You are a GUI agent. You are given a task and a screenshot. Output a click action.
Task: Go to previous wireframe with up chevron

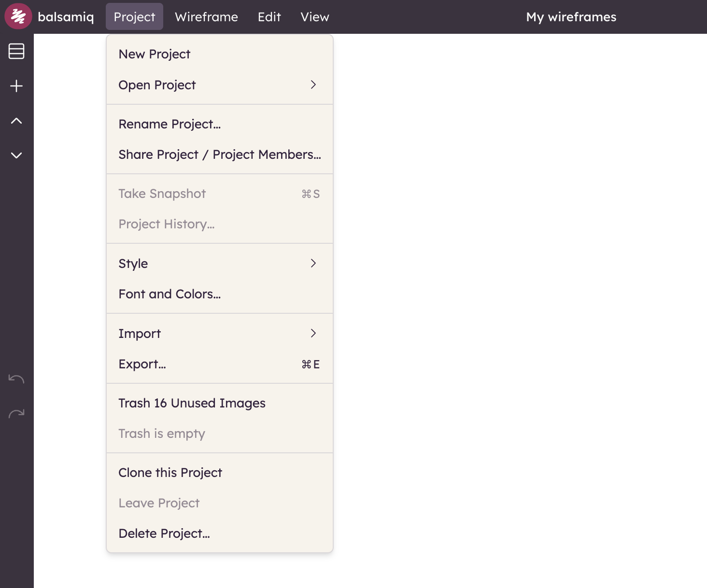tap(16, 121)
